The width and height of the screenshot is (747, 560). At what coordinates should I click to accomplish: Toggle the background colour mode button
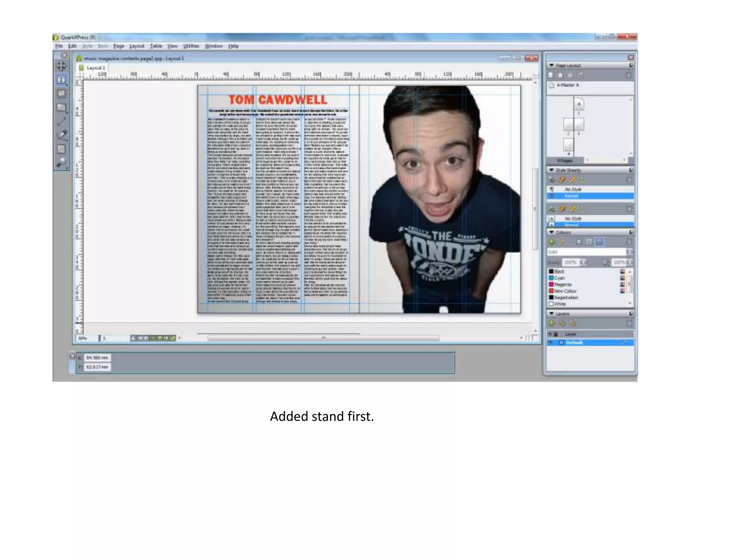coord(599,242)
